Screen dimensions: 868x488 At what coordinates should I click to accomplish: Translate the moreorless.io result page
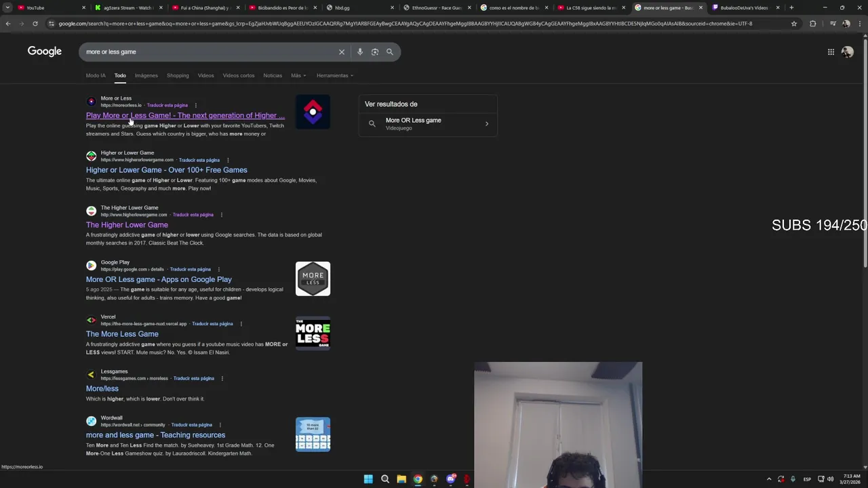click(x=167, y=105)
